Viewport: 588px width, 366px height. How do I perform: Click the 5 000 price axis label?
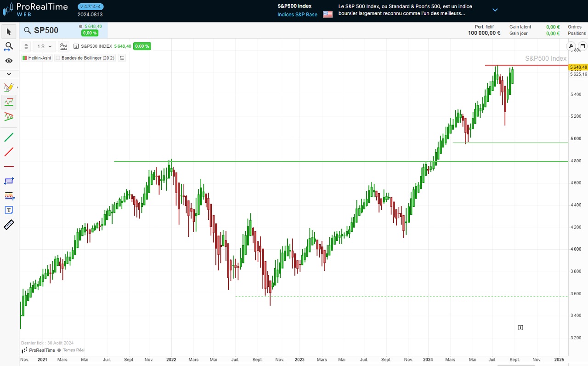(575, 138)
